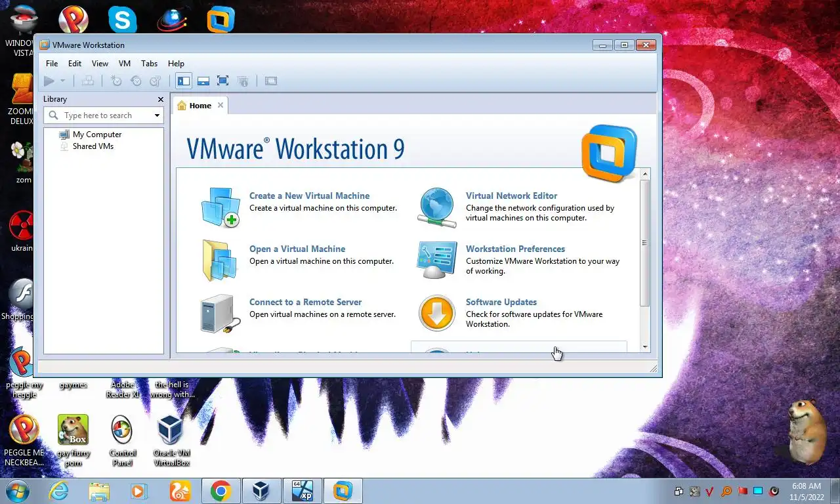This screenshot has width=840, height=504.
Task: Click the Control Panel desktop icon
Action: point(123,440)
